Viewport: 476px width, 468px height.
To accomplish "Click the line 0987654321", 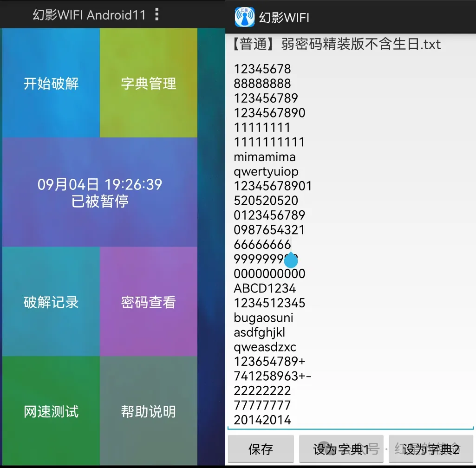I will [x=269, y=230].
